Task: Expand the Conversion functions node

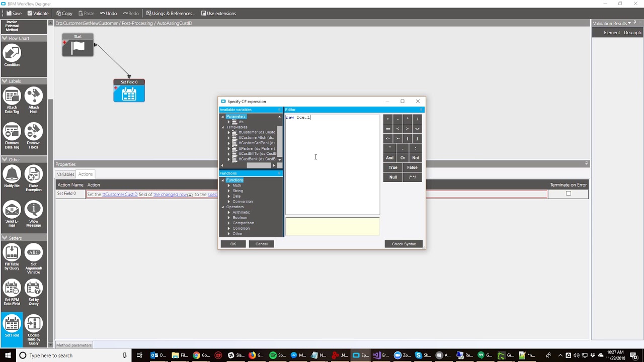Action: click(229, 202)
